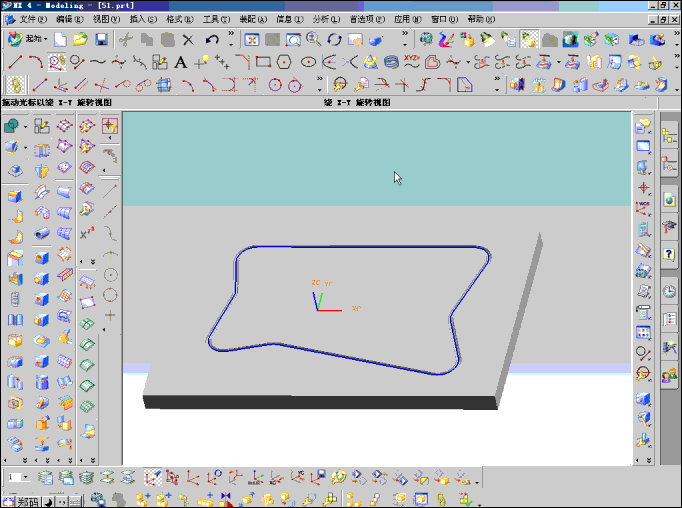The height and width of the screenshot is (508, 682).
Task: Fit the view with the Fit icon
Action: coord(252,40)
